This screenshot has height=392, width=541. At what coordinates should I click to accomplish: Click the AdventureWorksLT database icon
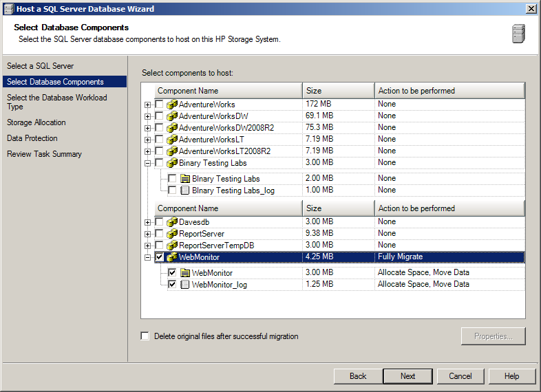pos(172,140)
